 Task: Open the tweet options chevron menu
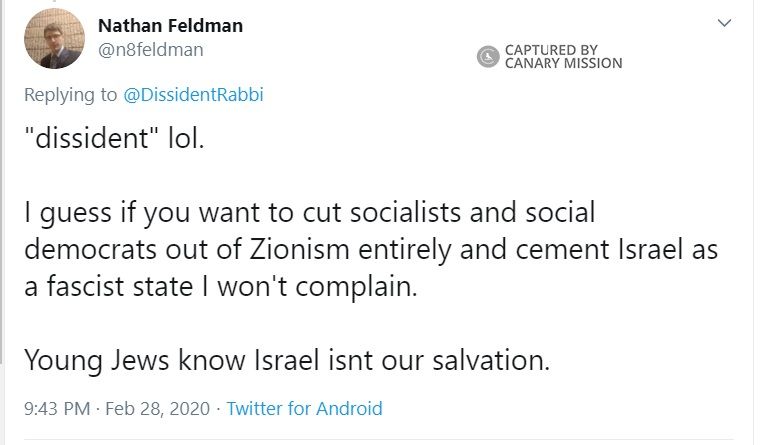pyautogui.click(x=725, y=23)
